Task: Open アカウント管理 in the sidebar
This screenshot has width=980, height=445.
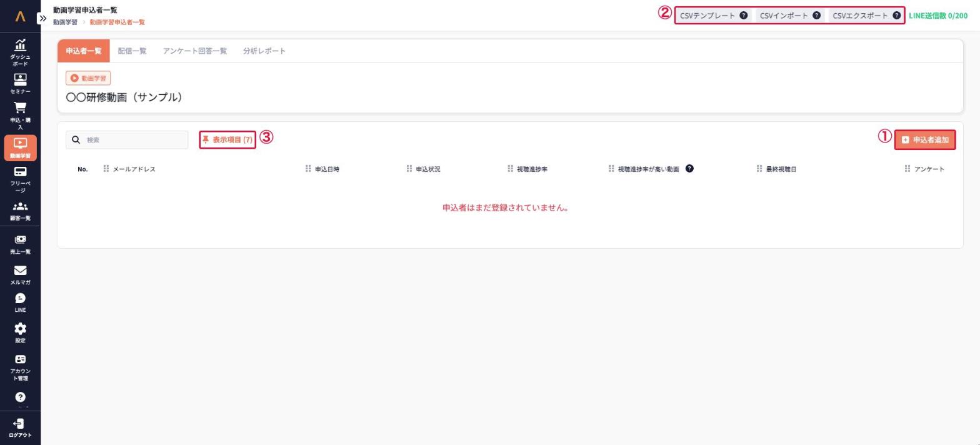Action: coord(20,367)
